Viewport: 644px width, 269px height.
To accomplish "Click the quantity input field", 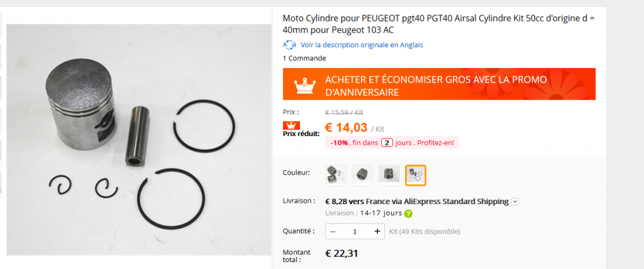I will click(x=355, y=232).
